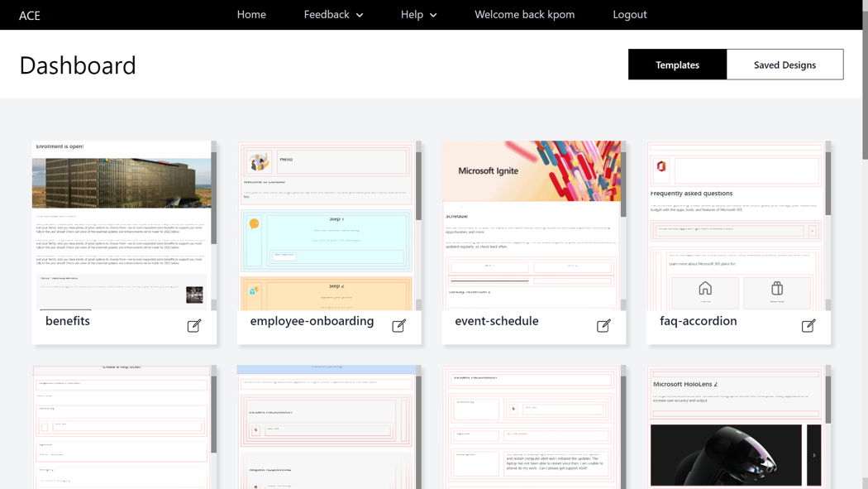Edit the benefits template
The image size is (868, 489).
click(x=193, y=326)
